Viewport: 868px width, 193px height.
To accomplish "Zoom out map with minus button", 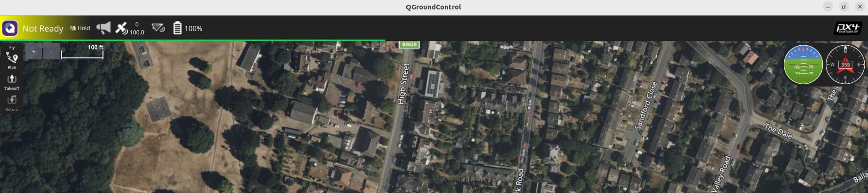I will [x=51, y=51].
